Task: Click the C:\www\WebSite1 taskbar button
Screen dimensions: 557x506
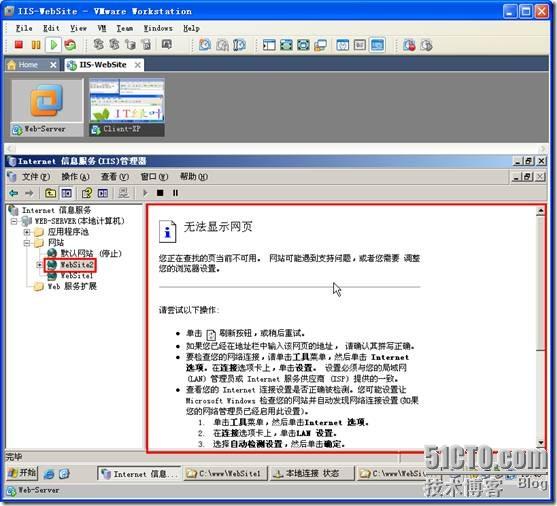Action: pos(225,474)
